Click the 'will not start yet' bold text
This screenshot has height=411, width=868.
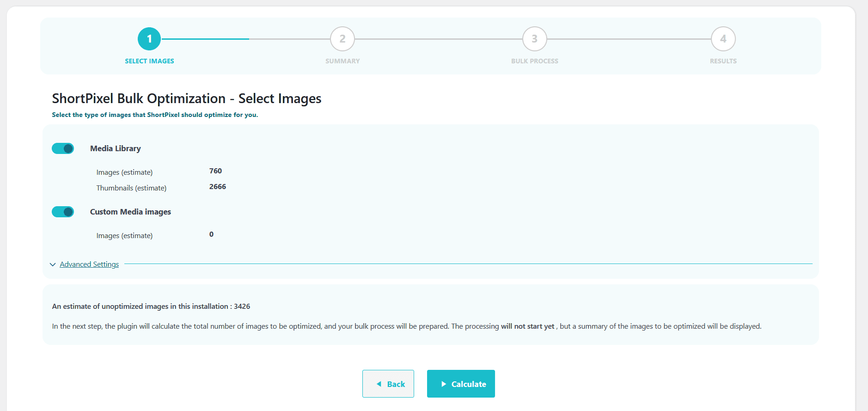point(527,326)
